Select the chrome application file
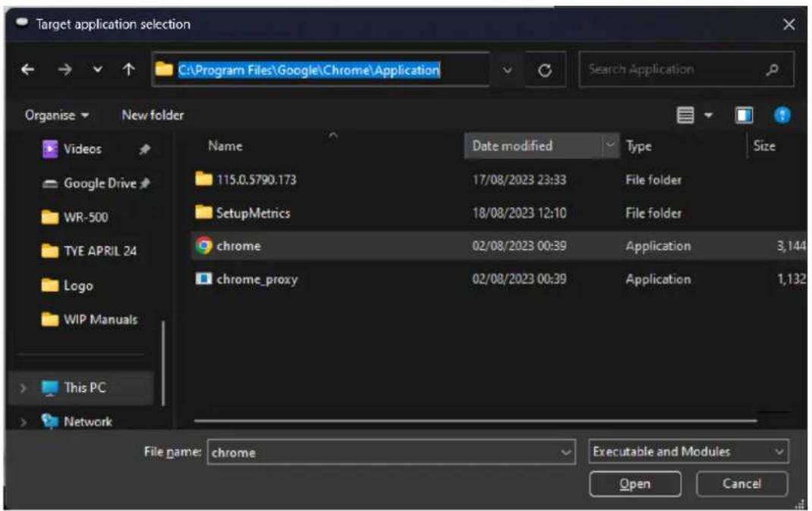 (499, 246)
